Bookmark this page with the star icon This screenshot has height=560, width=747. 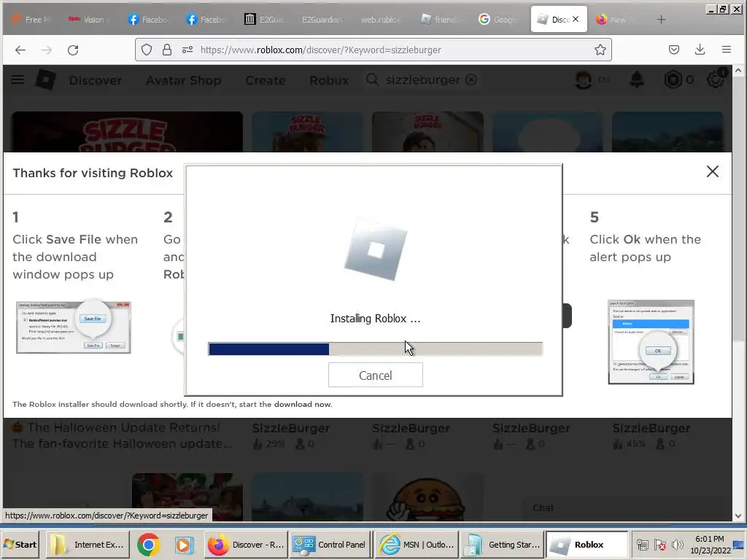(600, 50)
